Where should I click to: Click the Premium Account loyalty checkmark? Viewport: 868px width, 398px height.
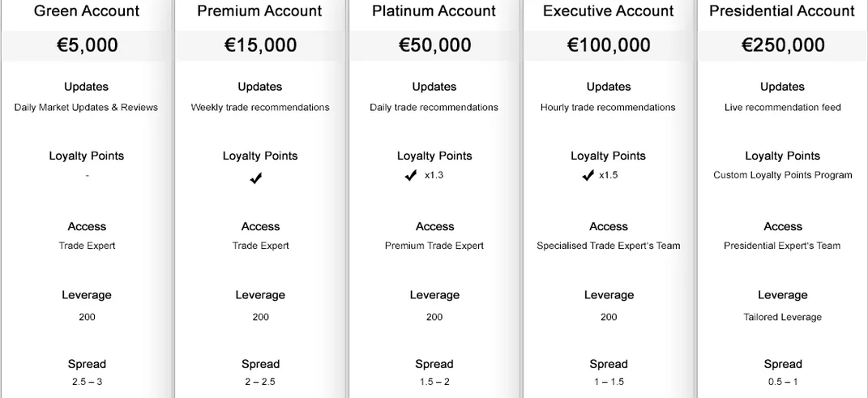(256, 178)
